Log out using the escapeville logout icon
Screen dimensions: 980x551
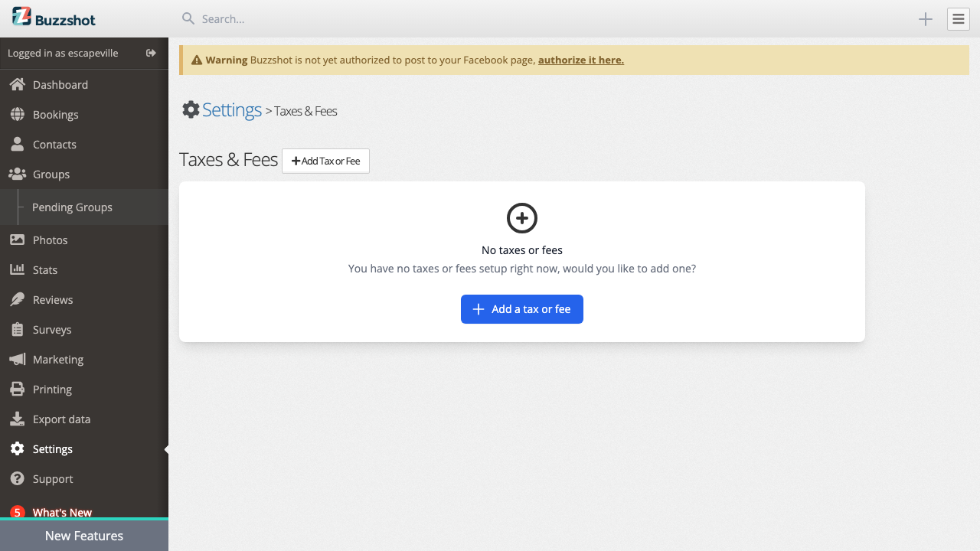click(151, 53)
